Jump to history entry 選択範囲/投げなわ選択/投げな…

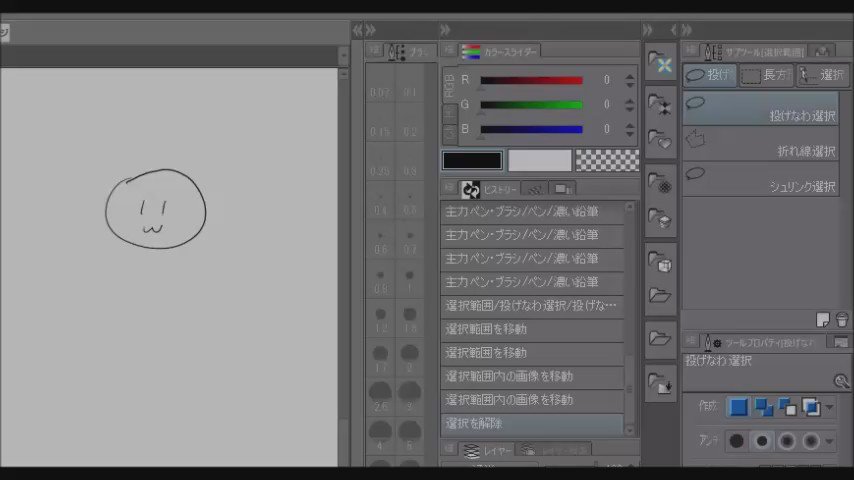532,306
